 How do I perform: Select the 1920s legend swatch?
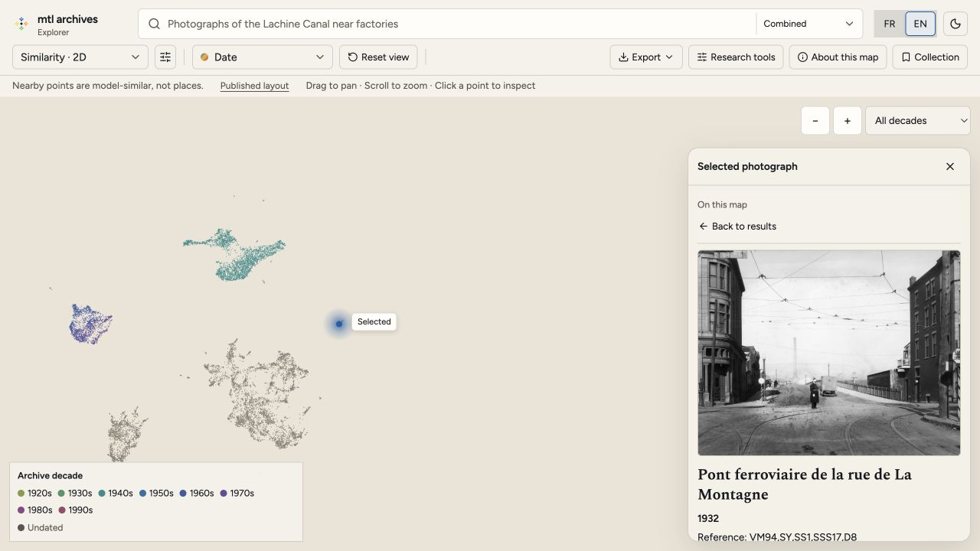coord(21,494)
